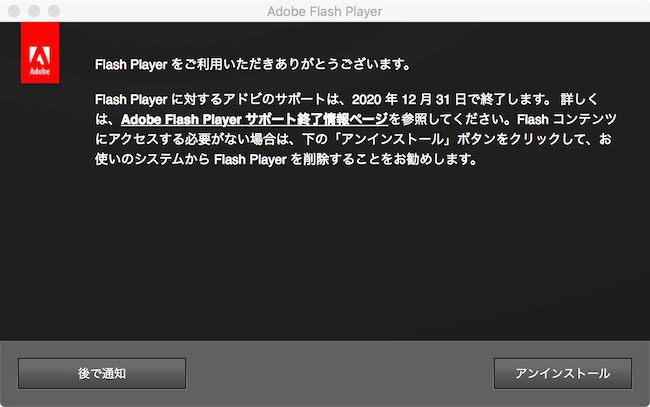This screenshot has height=407, width=650.
Task: Click the Adobe Flash Player window title
Action: [x=325, y=11]
